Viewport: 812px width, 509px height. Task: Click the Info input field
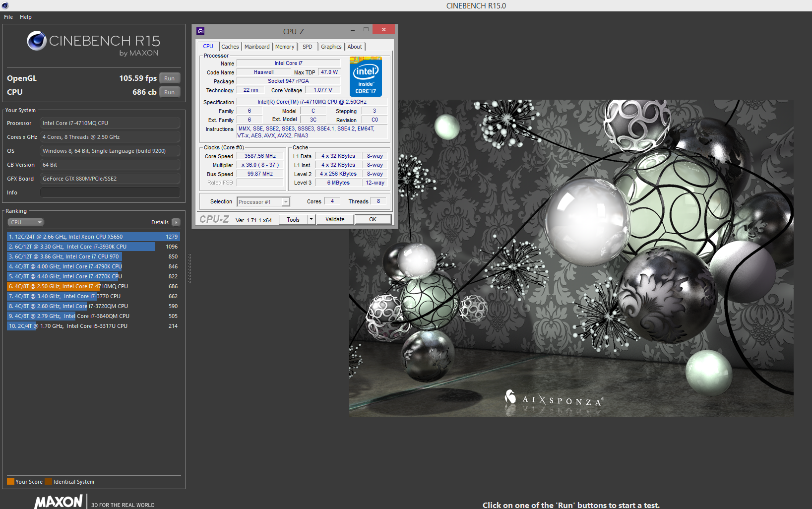[110, 192]
